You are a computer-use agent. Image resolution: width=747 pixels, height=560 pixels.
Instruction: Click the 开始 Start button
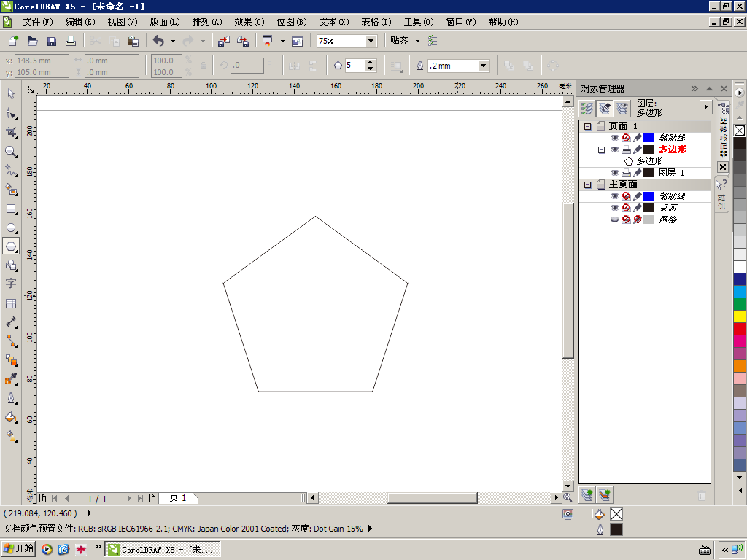click(19, 549)
